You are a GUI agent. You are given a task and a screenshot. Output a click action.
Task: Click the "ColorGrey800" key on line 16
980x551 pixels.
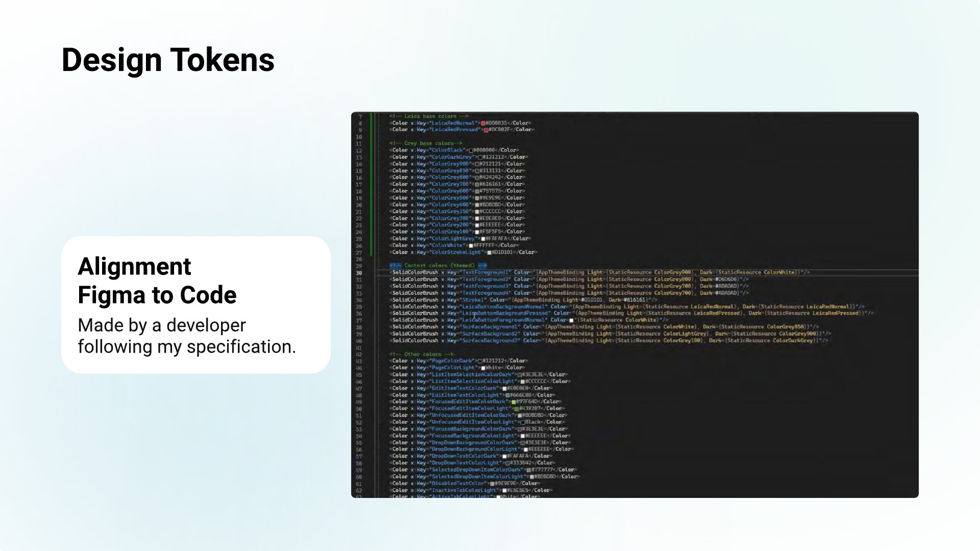(x=450, y=178)
